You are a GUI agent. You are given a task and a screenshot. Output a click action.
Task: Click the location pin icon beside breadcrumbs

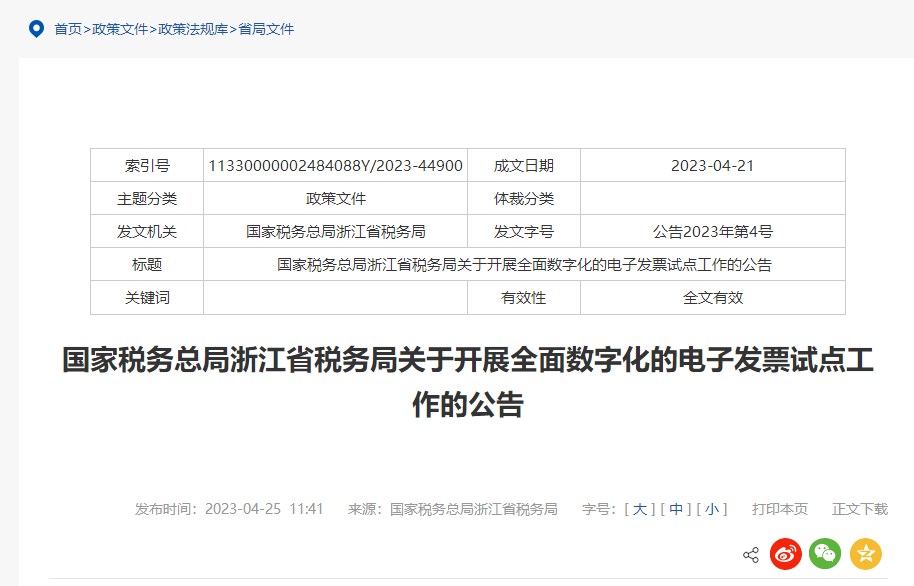(36, 29)
